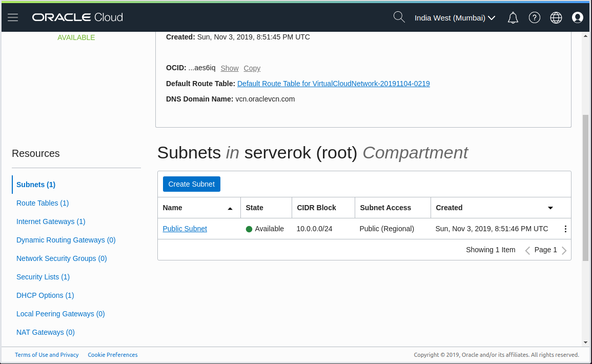Open the Public Subnet actions three-dot menu

[x=565, y=229]
